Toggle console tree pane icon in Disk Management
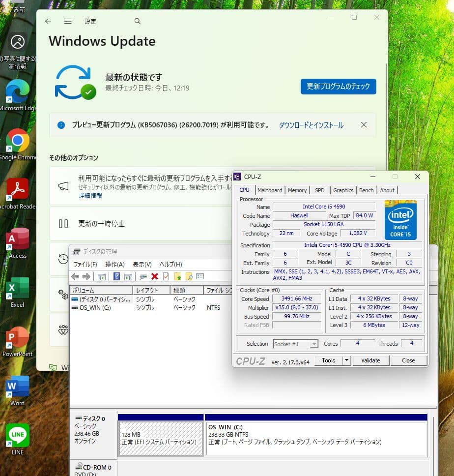 [102, 276]
